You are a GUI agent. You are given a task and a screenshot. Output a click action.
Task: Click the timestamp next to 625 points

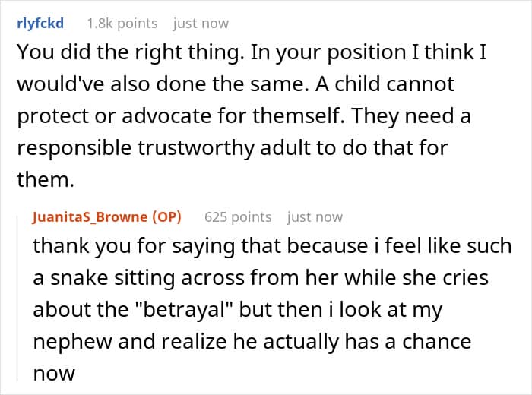tap(315, 216)
